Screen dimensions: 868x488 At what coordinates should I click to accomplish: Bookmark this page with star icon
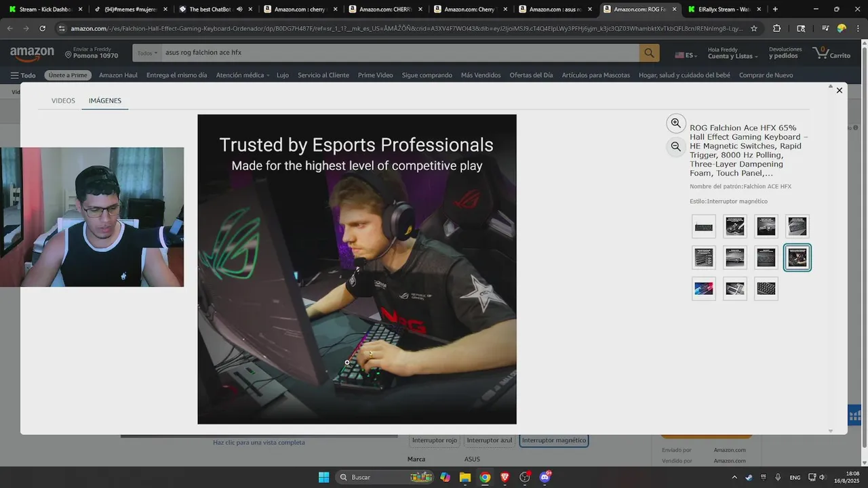pyautogui.click(x=753, y=28)
